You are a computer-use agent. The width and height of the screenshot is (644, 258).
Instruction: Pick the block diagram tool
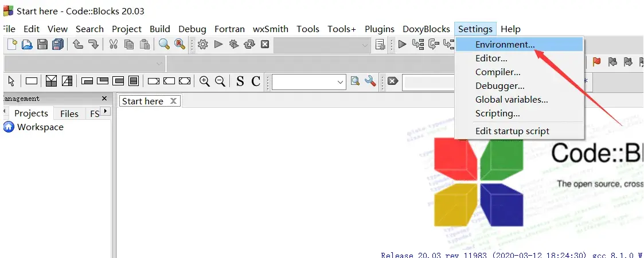(x=134, y=81)
